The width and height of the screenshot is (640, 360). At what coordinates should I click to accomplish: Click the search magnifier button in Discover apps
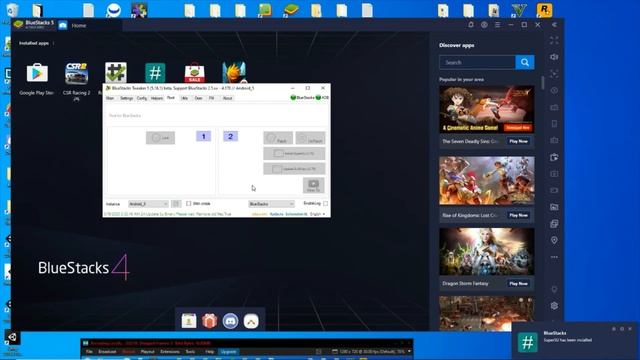[524, 62]
